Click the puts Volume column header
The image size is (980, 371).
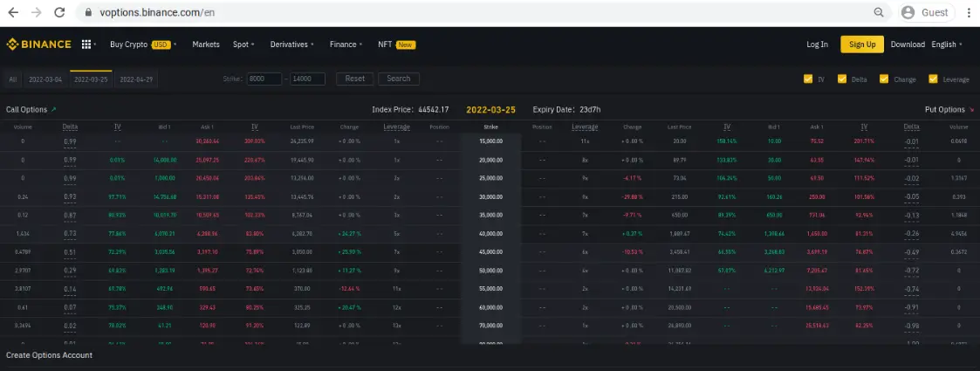click(x=958, y=127)
